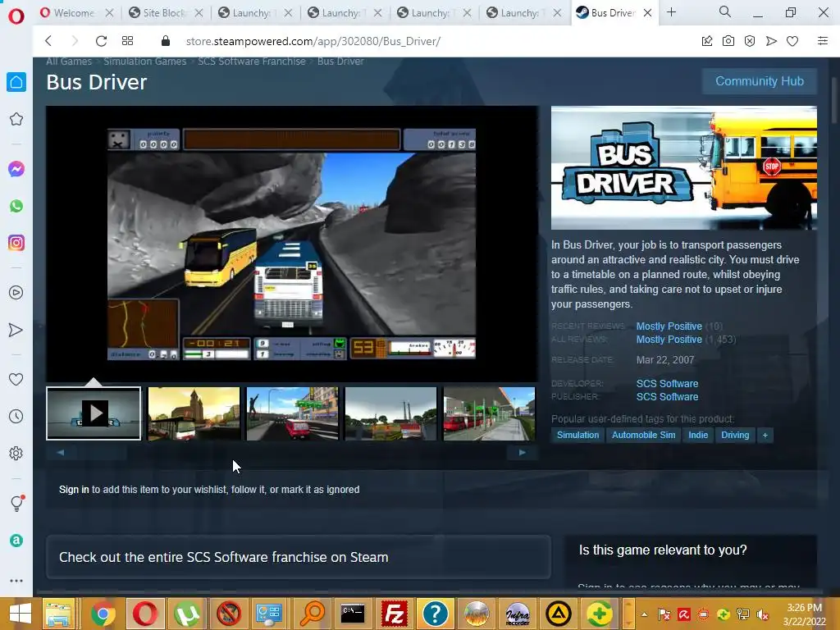Viewport: 840px width, 630px height.
Task: Open FileZilla from the taskbar
Action: click(x=394, y=614)
